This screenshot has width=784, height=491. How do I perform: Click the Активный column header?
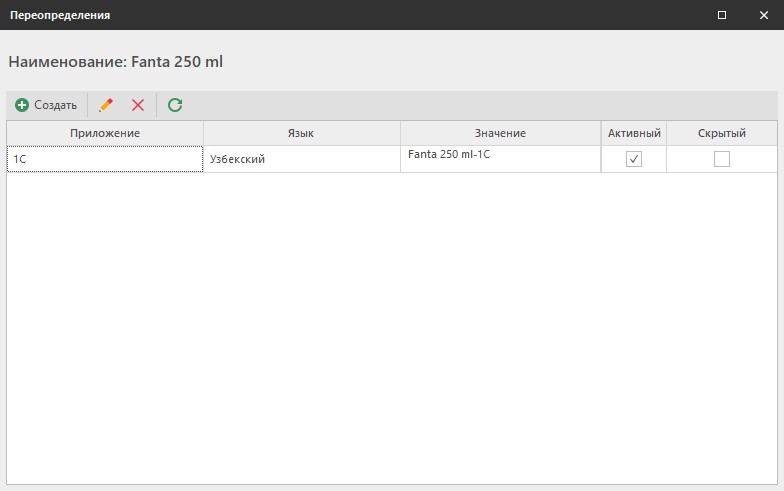[x=634, y=133]
